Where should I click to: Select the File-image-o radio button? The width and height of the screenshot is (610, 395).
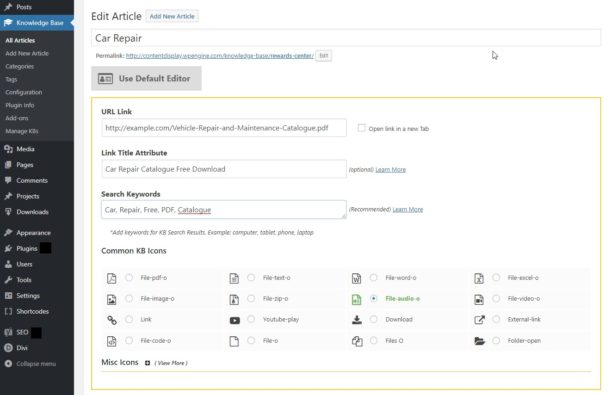pyautogui.click(x=129, y=298)
